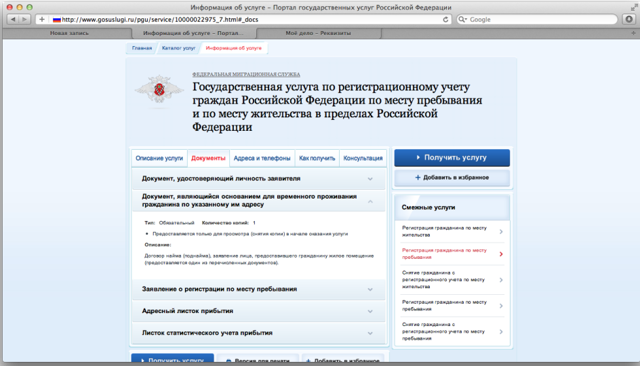Click Добавить в избранное under Получить услугу

452,177
